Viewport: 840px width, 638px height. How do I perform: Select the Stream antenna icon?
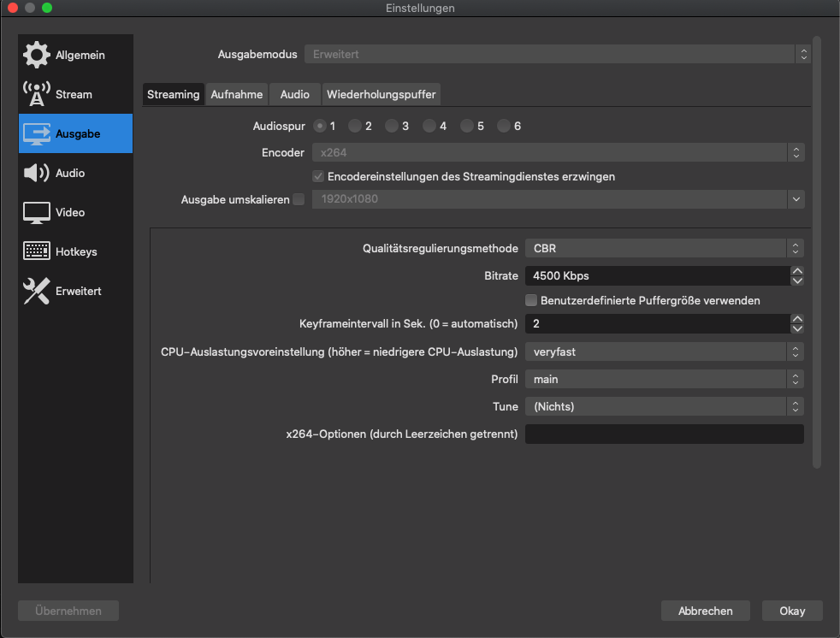point(36,94)
